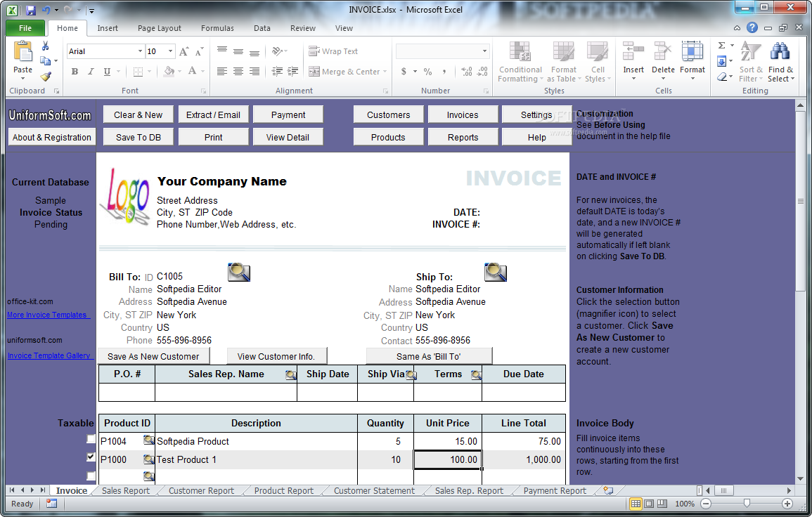812x517 pixels.
Task: Click the Center text alignment icon
Action: pyautogui.click(x=238, y=72)
